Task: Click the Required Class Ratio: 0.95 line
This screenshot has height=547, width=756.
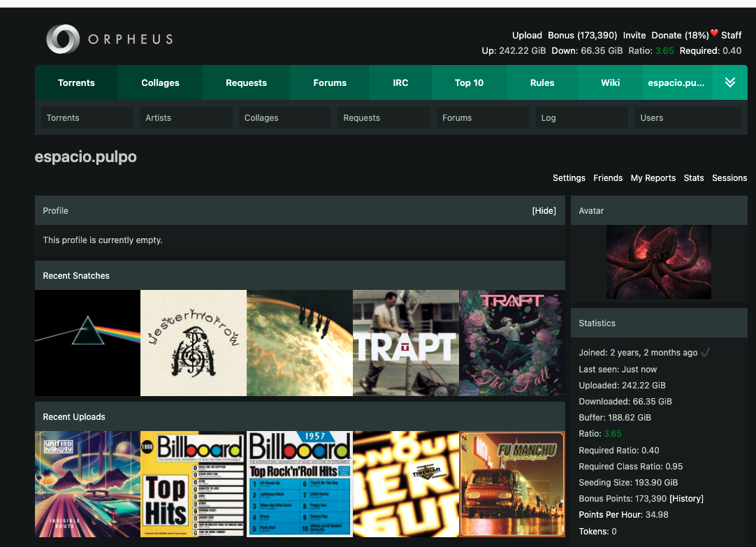Action: point(631,467)
